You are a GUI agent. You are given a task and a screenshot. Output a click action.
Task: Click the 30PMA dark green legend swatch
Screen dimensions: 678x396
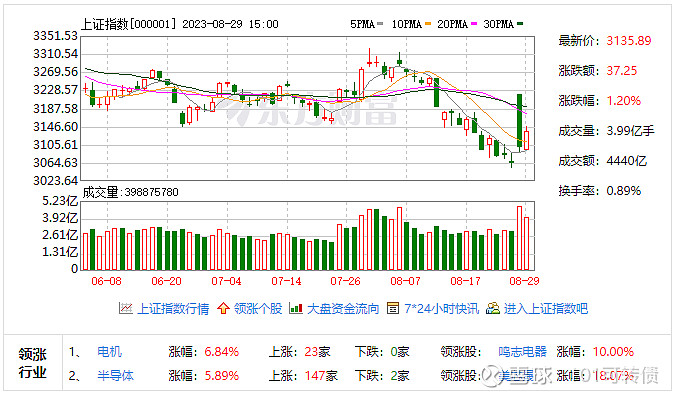click(520, 24)
